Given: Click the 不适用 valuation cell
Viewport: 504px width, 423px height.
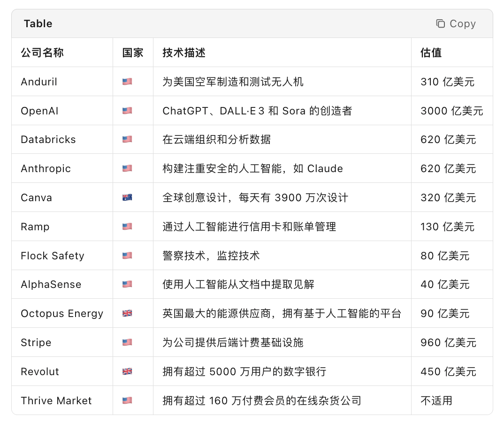Looking at the screenshot, I should (452, 400).
